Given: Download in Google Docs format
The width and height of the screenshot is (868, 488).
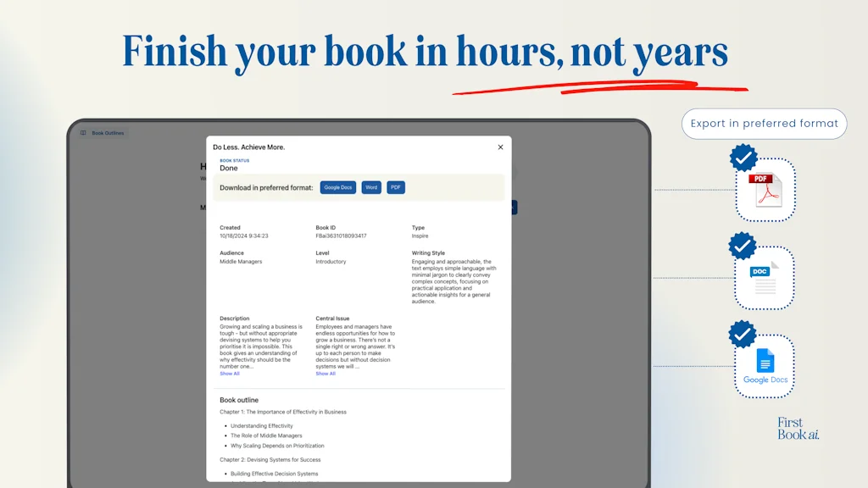Looking at the screenshot, I should (x=337, y=187).
